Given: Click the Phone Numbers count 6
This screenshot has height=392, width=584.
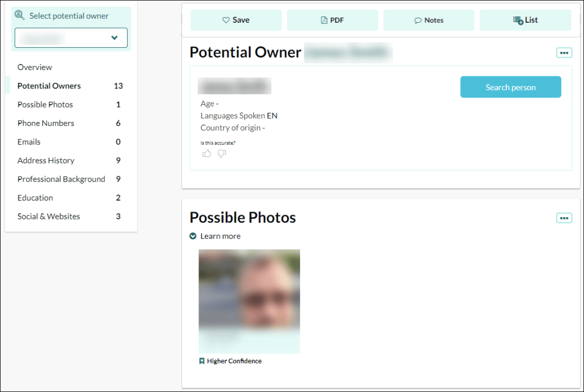Looking at the screenshot, I should click(x=118, y=123).
